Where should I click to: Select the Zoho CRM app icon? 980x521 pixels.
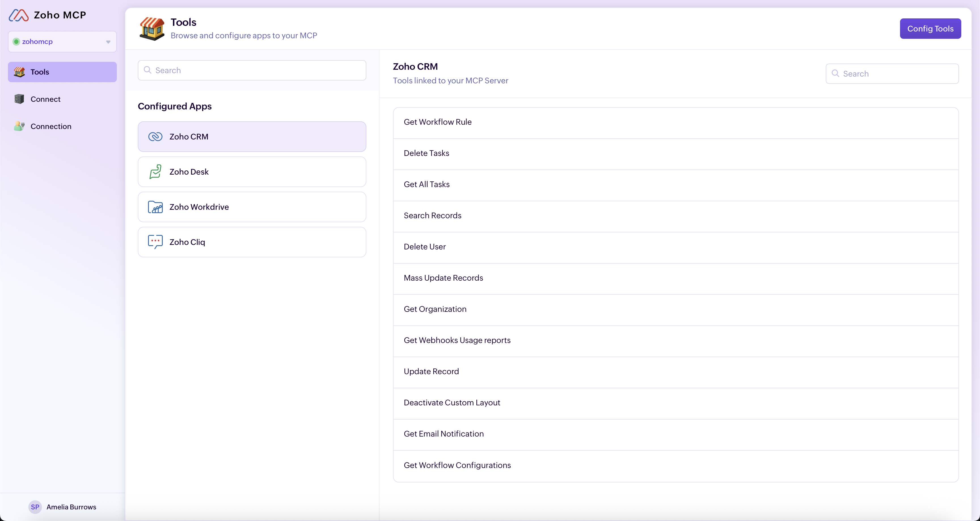click(x=155, y=137)
